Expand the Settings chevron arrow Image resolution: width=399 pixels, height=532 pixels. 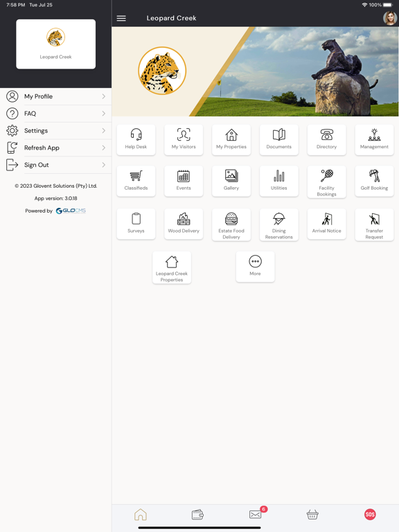[103, 131]
